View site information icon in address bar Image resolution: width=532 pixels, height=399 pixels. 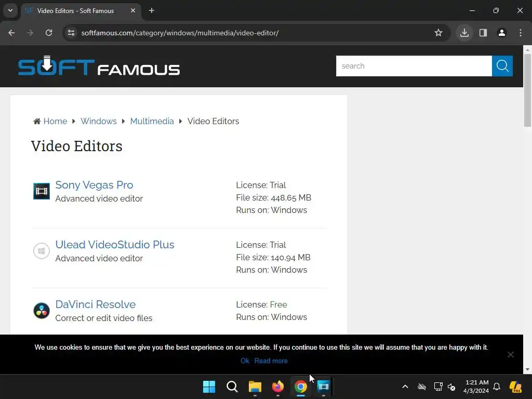click(71, 33)
